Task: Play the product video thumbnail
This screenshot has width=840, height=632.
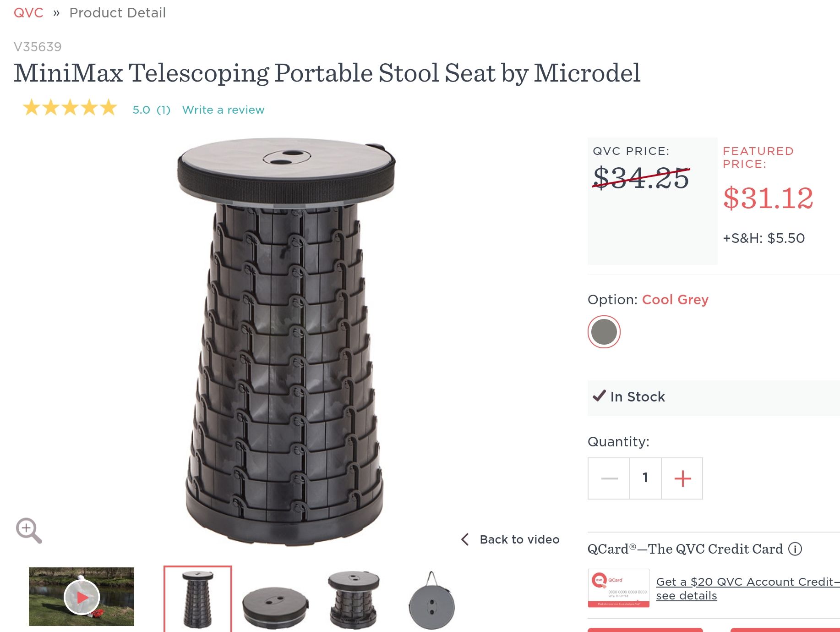Action: pos(82,597)
